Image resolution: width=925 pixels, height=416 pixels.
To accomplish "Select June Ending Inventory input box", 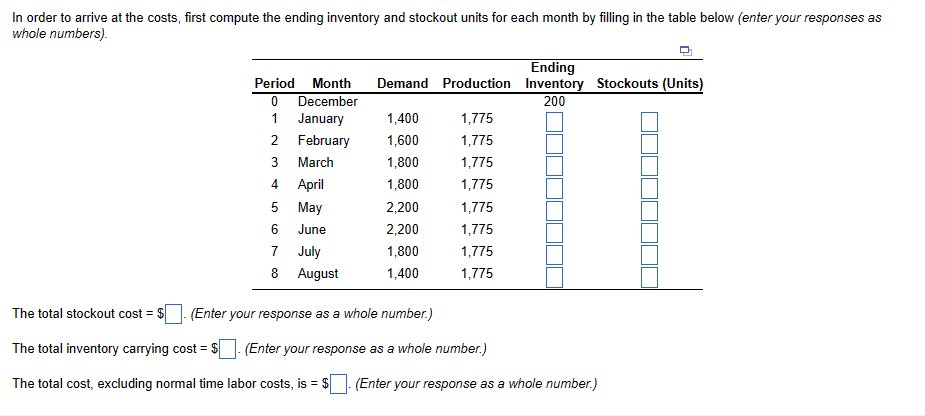I will [x=554, y=232].
